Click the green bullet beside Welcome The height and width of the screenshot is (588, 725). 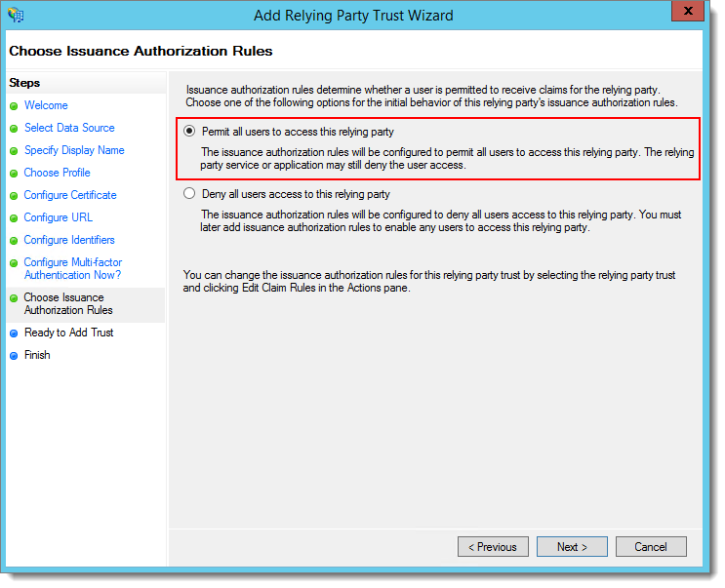14,106
